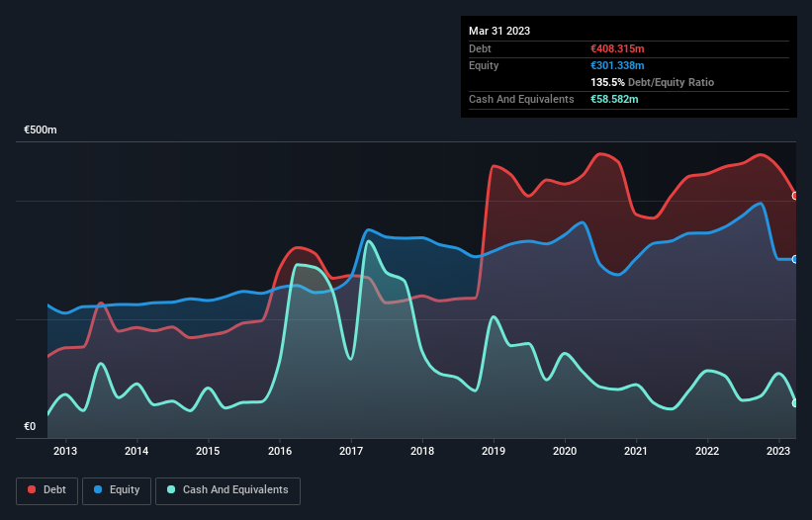This screenshot has width=812, height=520.
Task: Click the 2020 x-axis label
Action: (565, 451)
